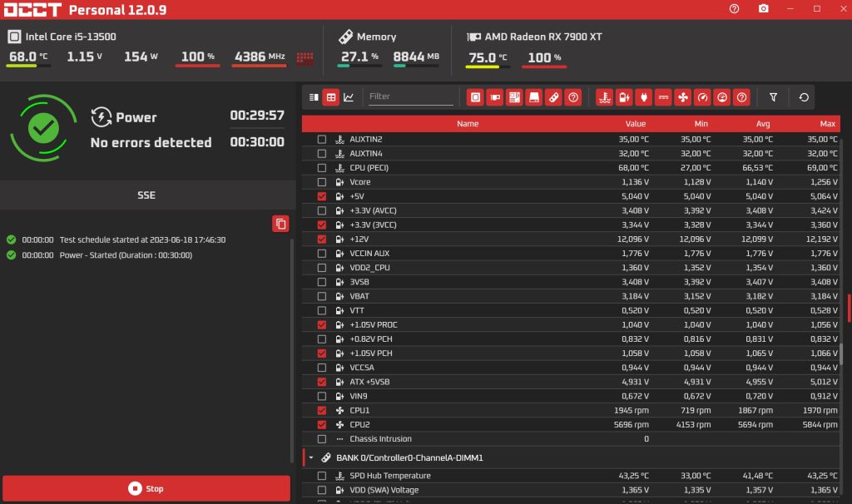Click the GPU load 100 % bar
Viewport: 852px width, 504px height.
[x=544, y=67]
